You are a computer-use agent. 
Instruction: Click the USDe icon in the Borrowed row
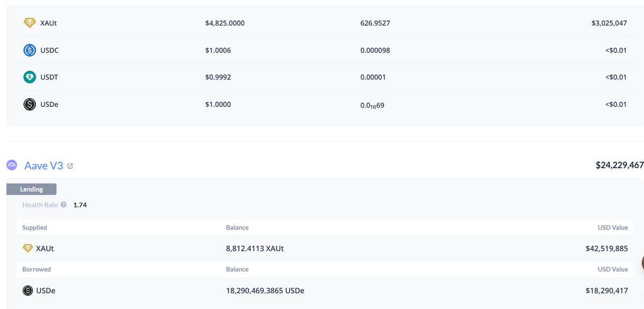[x=27, y=291]
